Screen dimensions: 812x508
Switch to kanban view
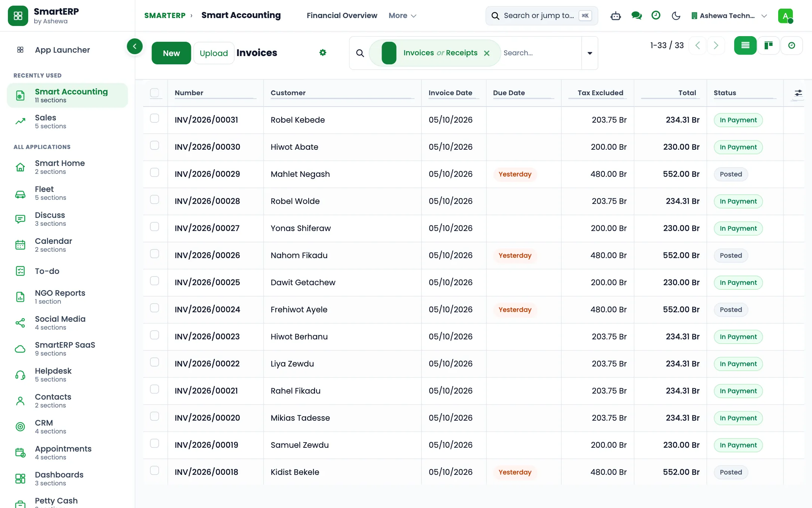(x=768, y=46)
